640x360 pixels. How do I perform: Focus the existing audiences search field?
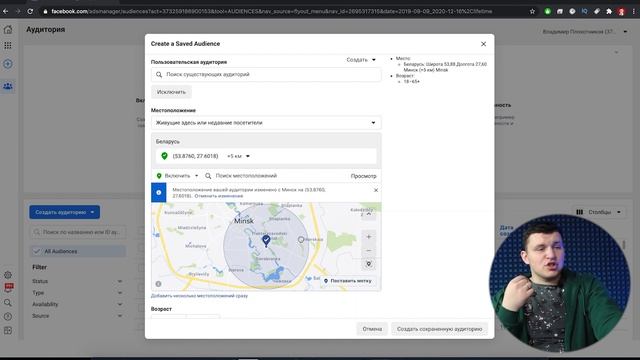(x=266, y=74)
